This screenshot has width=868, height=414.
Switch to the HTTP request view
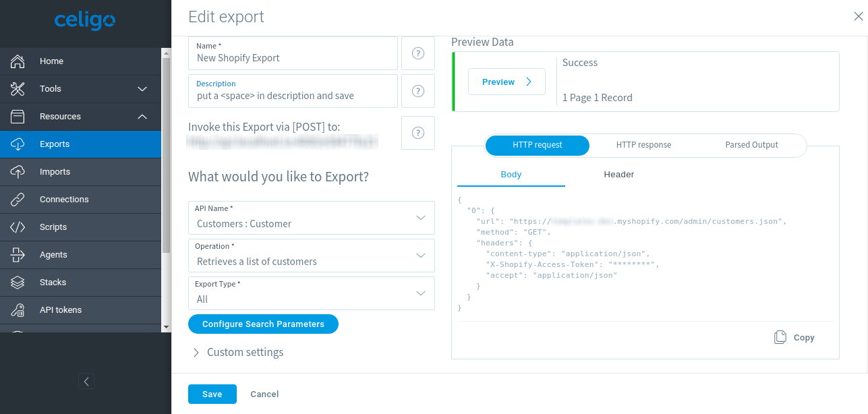point(538,145)
